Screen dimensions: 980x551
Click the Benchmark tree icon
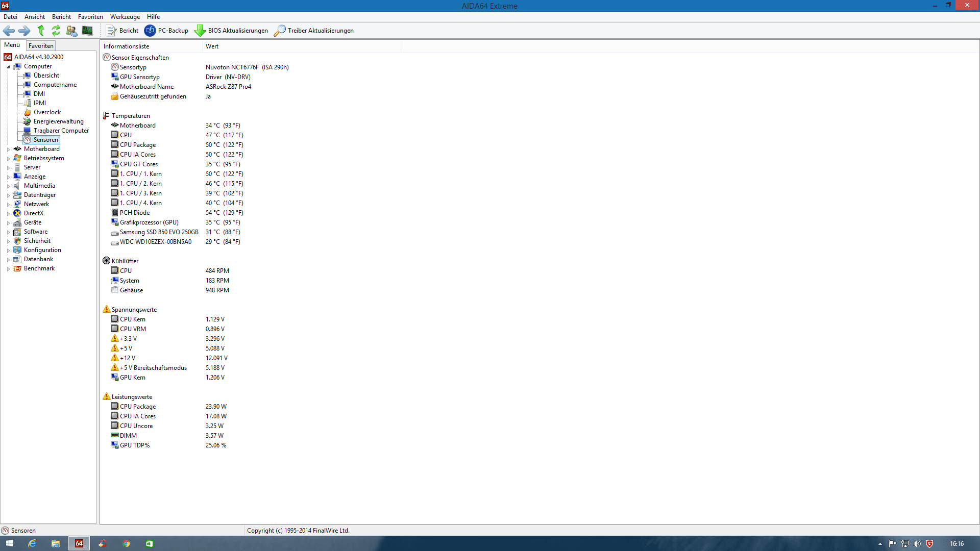(17, 268)
